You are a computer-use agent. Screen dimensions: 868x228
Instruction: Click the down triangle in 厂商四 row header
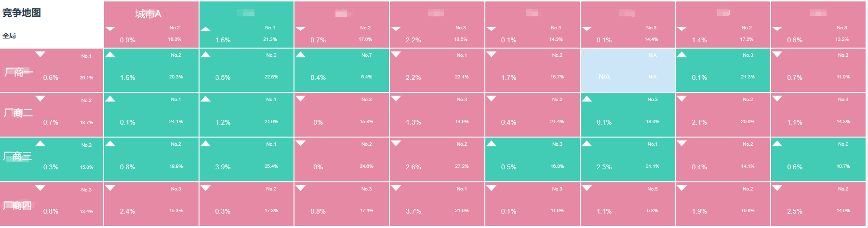(x=40, y=188)
